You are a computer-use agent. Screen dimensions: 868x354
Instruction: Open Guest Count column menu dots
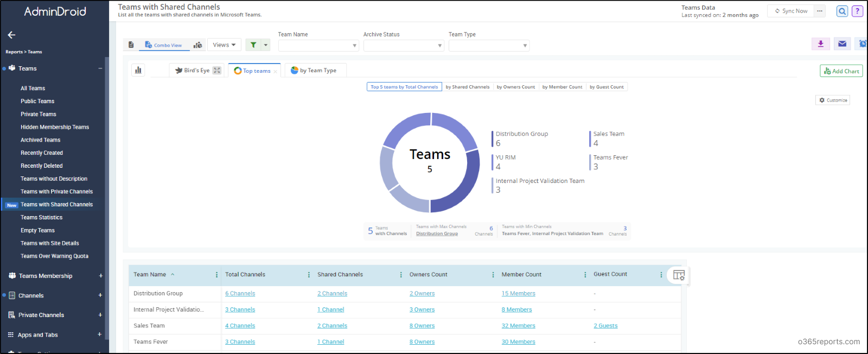tap(661, 275)
